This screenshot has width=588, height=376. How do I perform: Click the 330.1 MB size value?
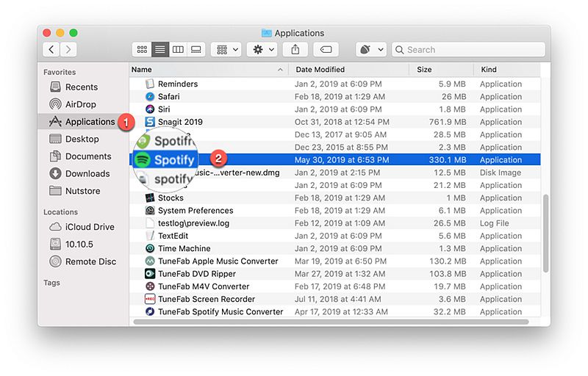click(448, 160)
